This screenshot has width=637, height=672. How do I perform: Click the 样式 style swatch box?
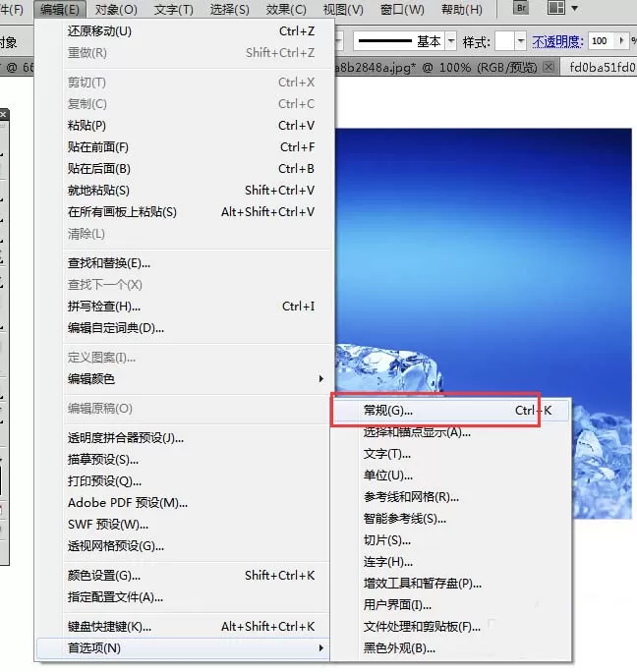point(505,41)
